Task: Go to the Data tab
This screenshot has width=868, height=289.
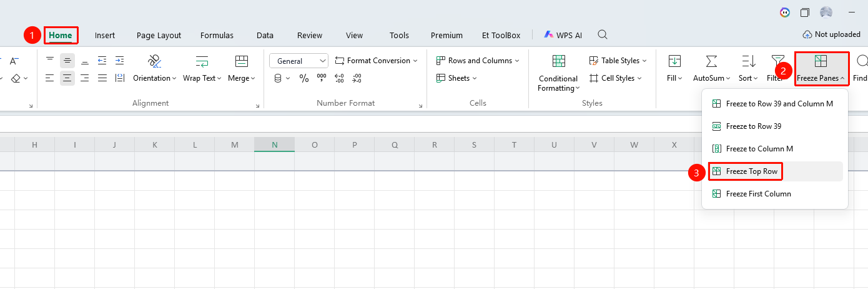Action: [x=265, y=35]
